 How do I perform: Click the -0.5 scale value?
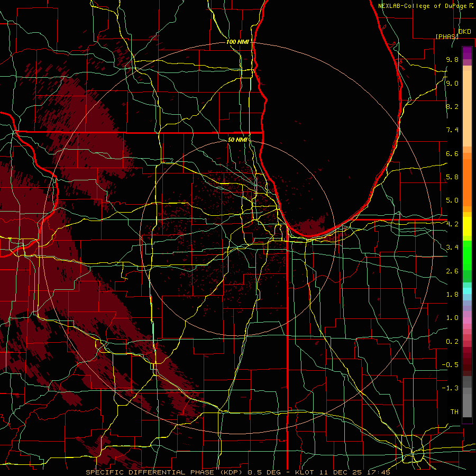coord(450,365)
